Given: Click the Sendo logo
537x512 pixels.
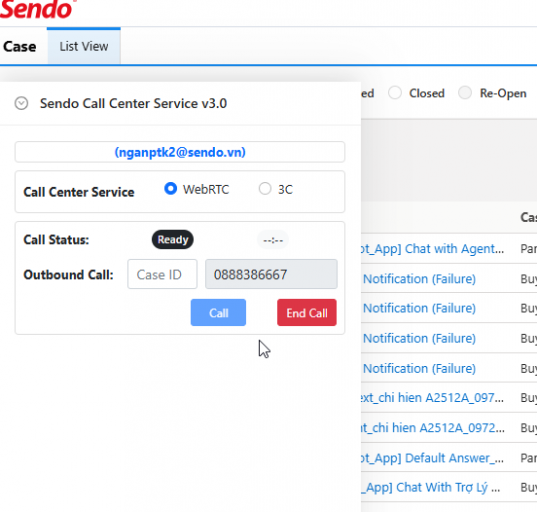Looking at the screenshot, I should click(x=37, y=9).
